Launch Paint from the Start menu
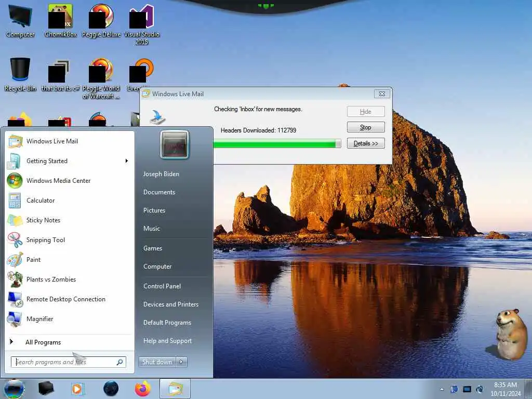532x399 pixels. click(x=70, y=260)
